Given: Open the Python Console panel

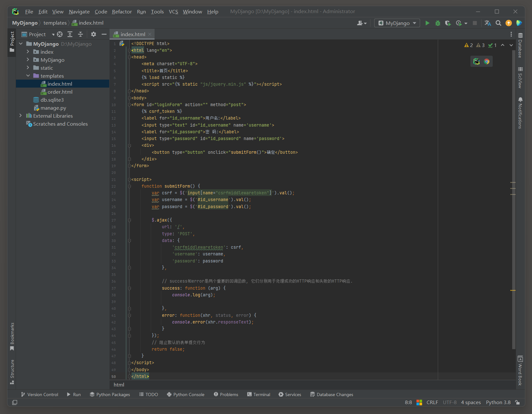Looking at the screenshot, I should pos(186,394).
